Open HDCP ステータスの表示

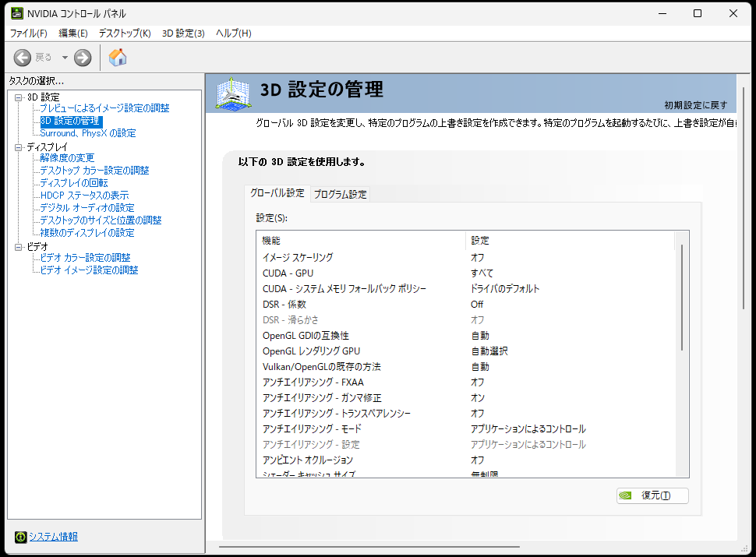(84, 195)
